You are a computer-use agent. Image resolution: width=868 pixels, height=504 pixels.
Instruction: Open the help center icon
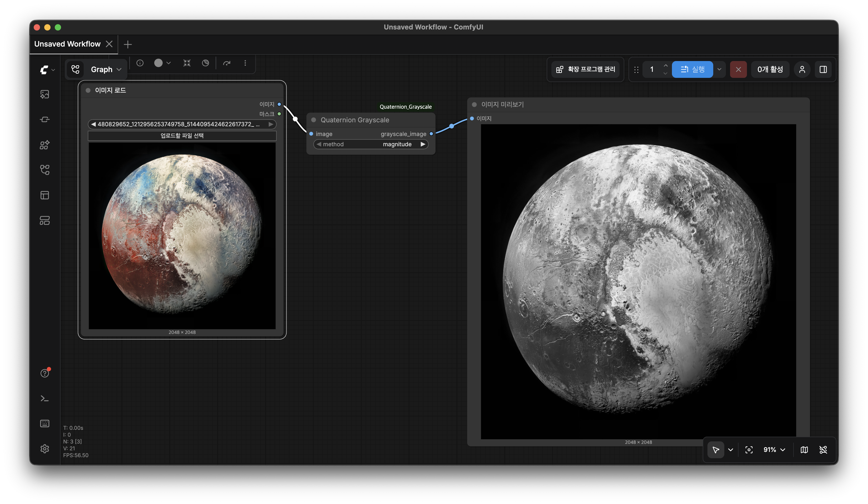click(45, 373)
